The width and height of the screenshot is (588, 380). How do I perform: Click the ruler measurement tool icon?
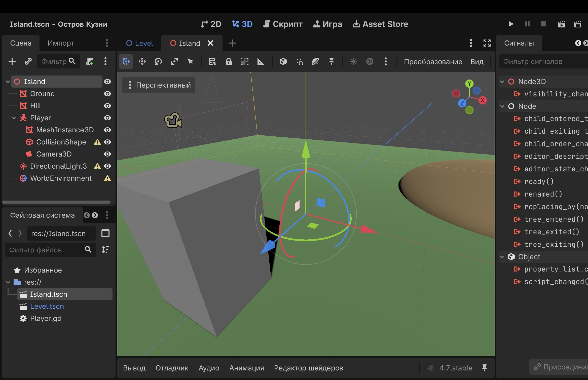click(261, 62)
